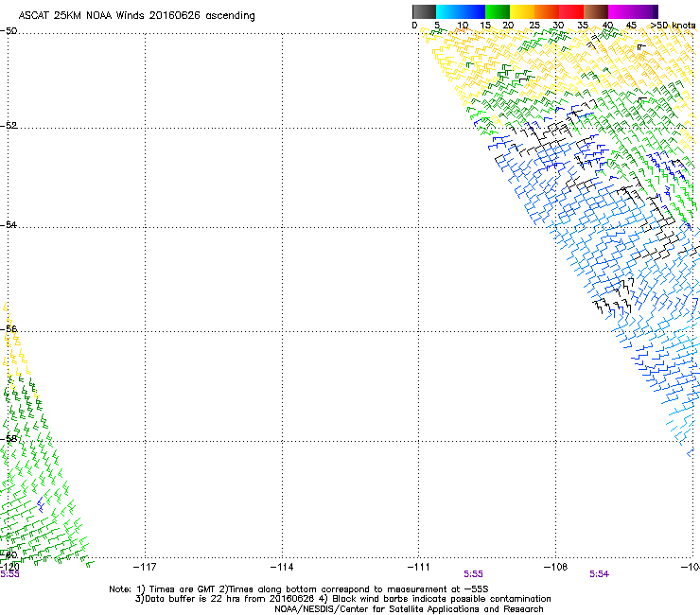Click the "-117" longitude axis label

(145, 567)
